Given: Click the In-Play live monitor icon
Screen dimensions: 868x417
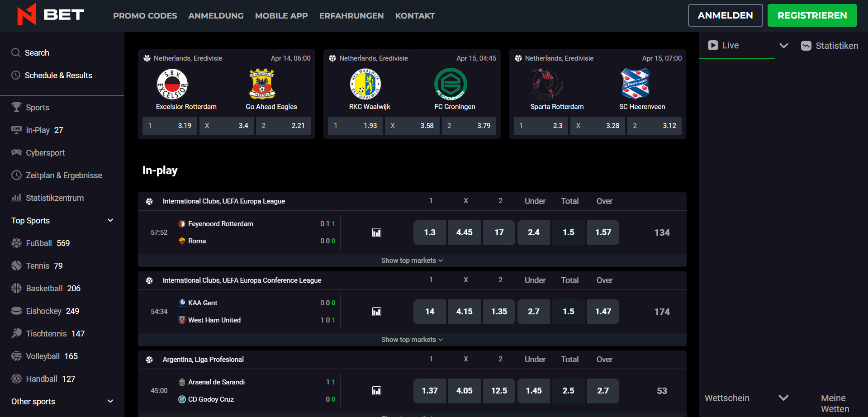Looking at the screenshot, I should 16,130.
